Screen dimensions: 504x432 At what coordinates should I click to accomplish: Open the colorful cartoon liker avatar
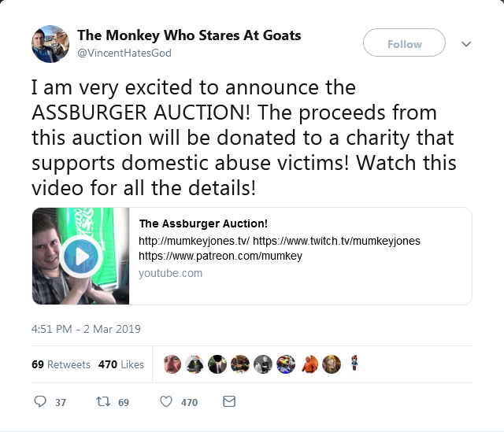coord(286,364)
